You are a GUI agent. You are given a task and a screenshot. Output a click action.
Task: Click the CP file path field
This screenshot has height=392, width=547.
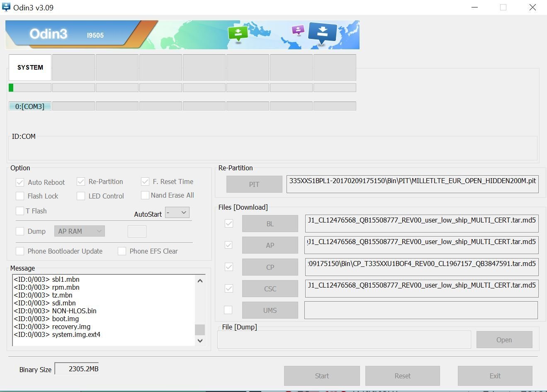coord(422,267)
